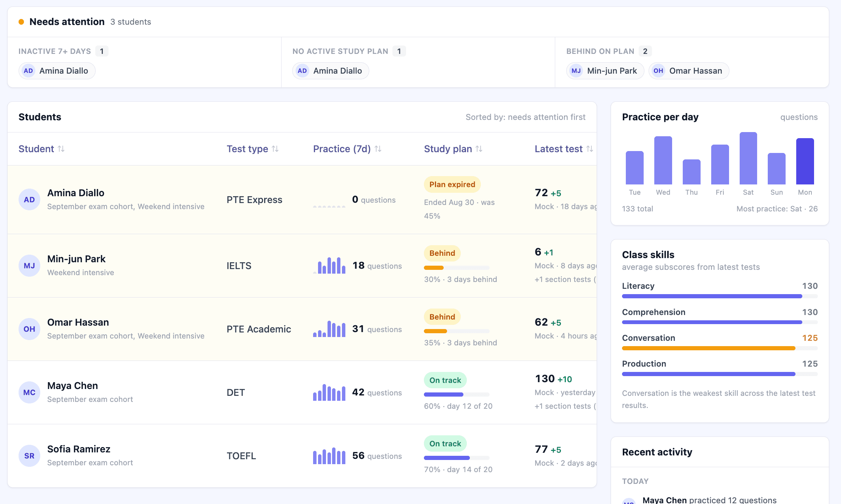Open Sofia Ramirez's name in the students table

(79, 449)
